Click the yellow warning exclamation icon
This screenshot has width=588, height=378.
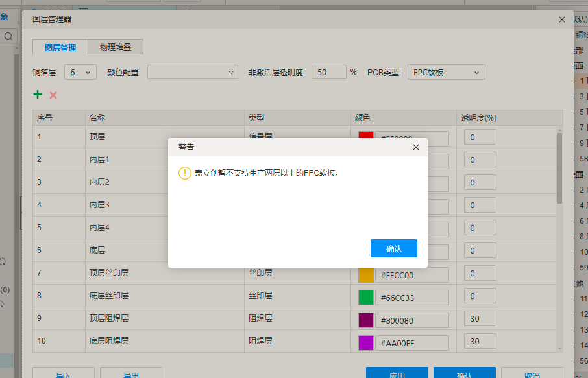click(x=185, y=173)
